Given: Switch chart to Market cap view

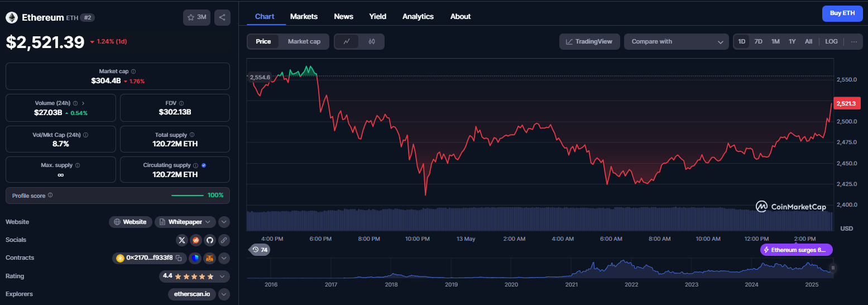Looking at the screenshot, I should [x=304, y=41].
